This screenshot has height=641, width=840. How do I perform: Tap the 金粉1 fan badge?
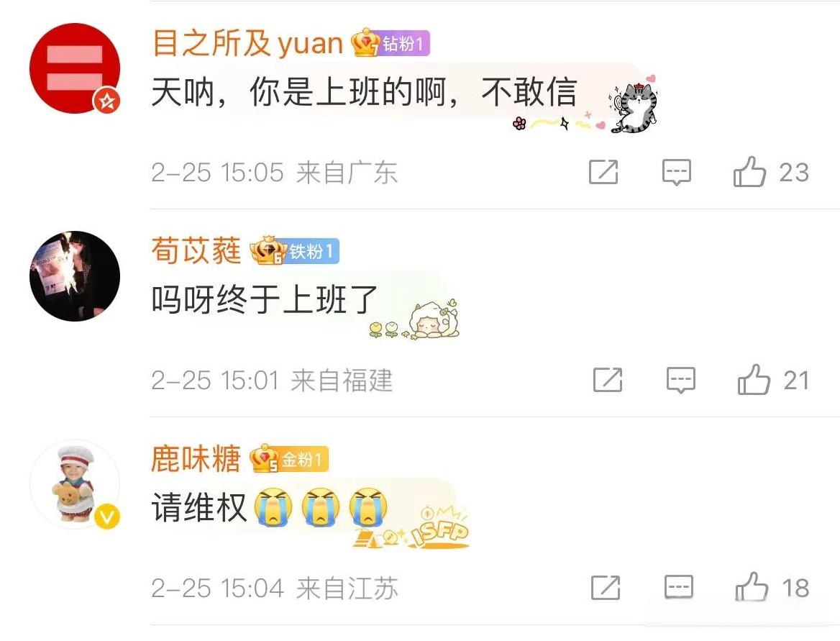coord(289,459)
